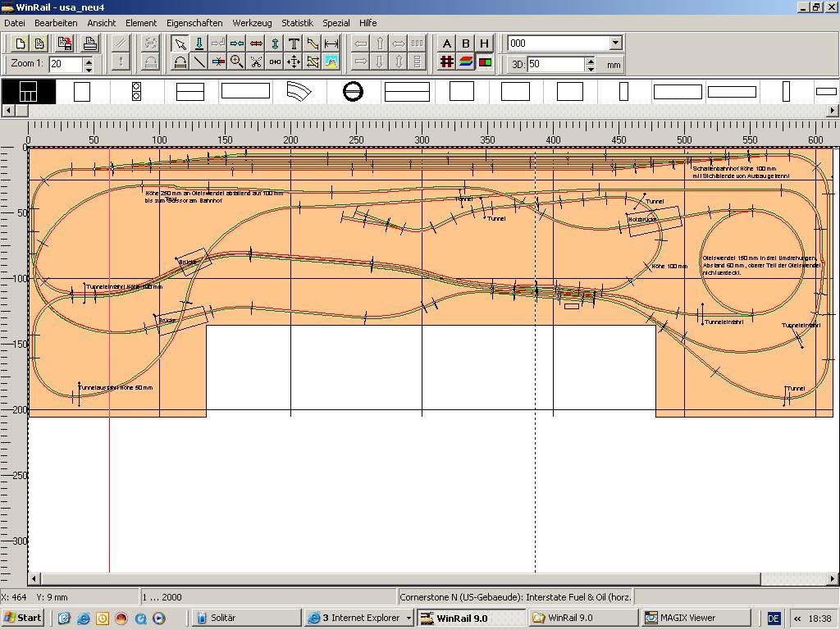Decrease the 3D value with down arrow

click(x=589, y=68)
